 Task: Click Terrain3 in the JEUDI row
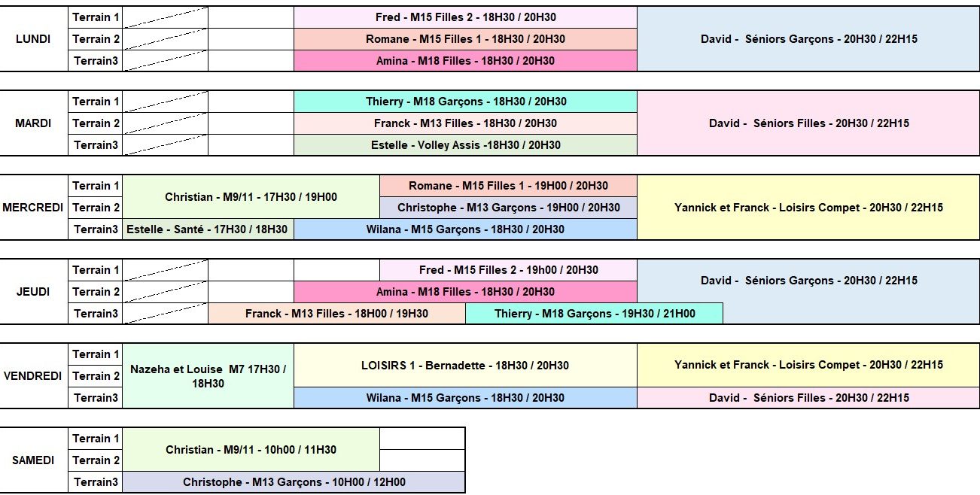click(x=96, y=314)
